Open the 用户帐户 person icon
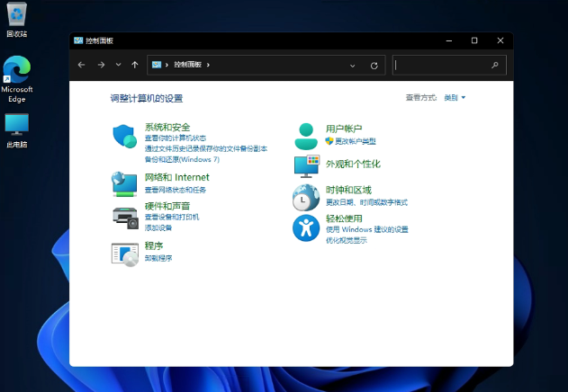The width and height of the screenshot is (568, 392). (x=307, y=136)
